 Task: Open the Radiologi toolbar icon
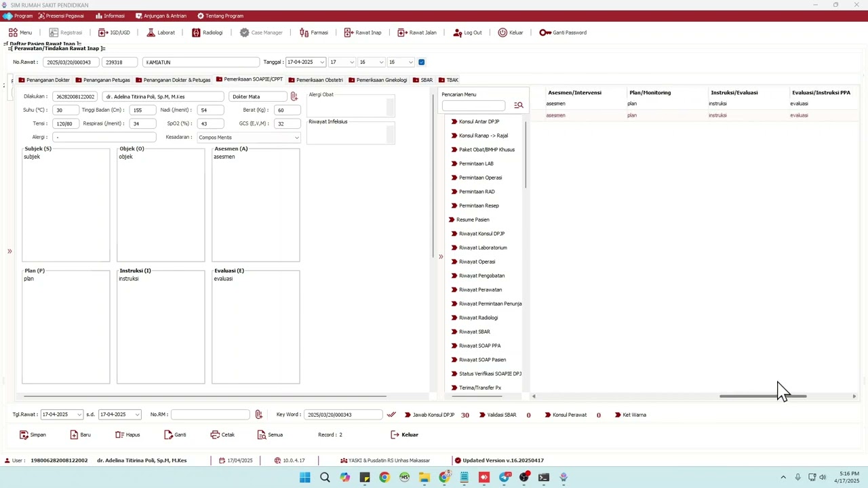pyautogui.click(x=196, y=33)
